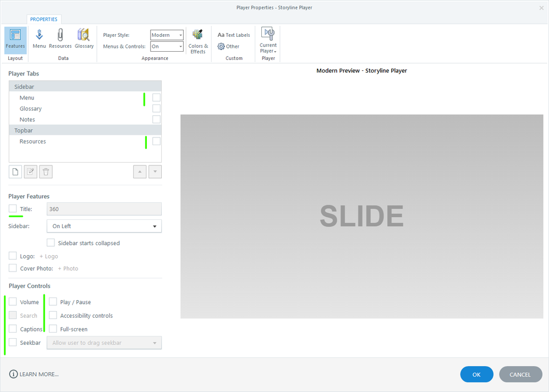
Task: Open the Learn More link
Action: tap(34, 374)
